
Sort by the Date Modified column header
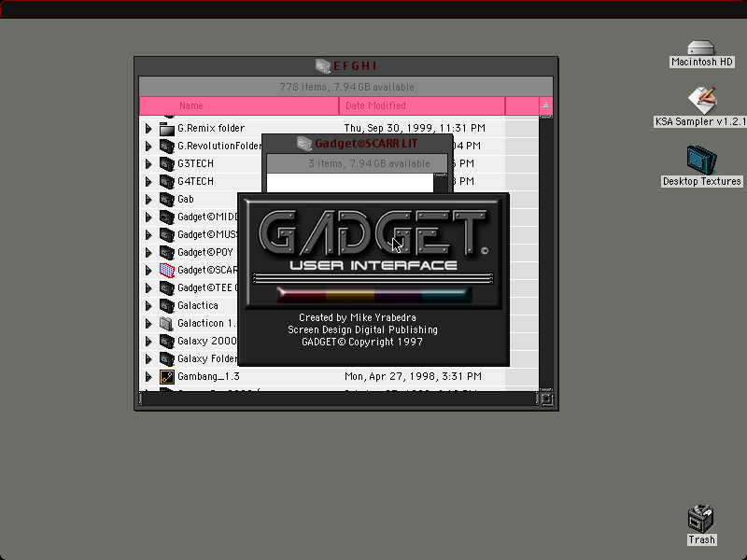[x=422, y=105]
